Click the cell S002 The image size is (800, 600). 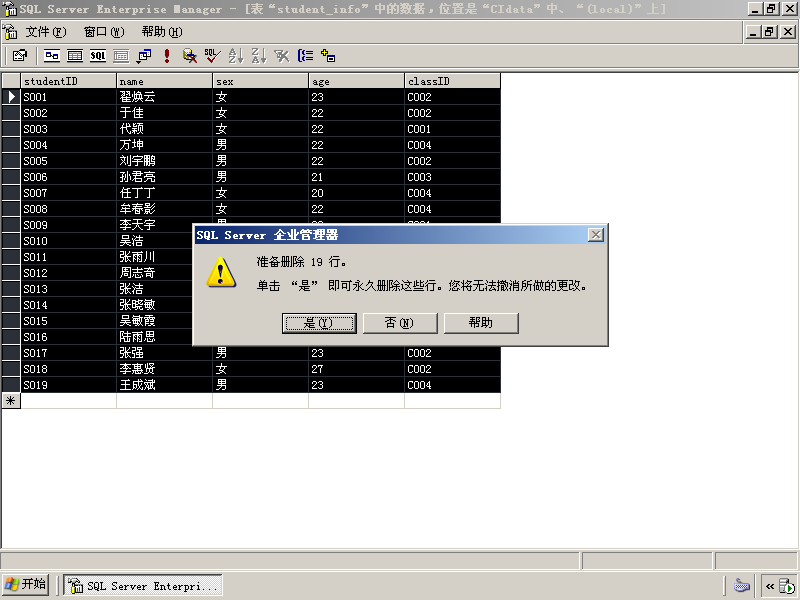tap(68, 113)
